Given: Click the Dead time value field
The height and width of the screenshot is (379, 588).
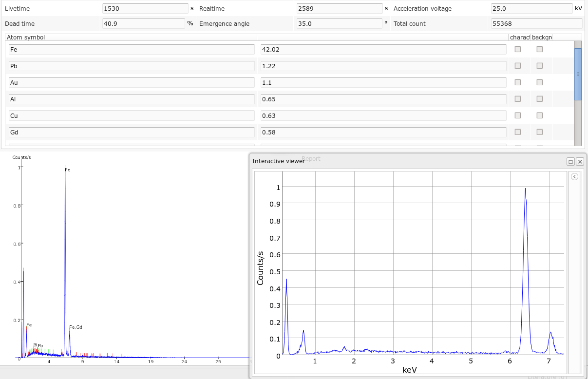Looking at the screenshot, I should pyautogui.click(x=143, y=23).
